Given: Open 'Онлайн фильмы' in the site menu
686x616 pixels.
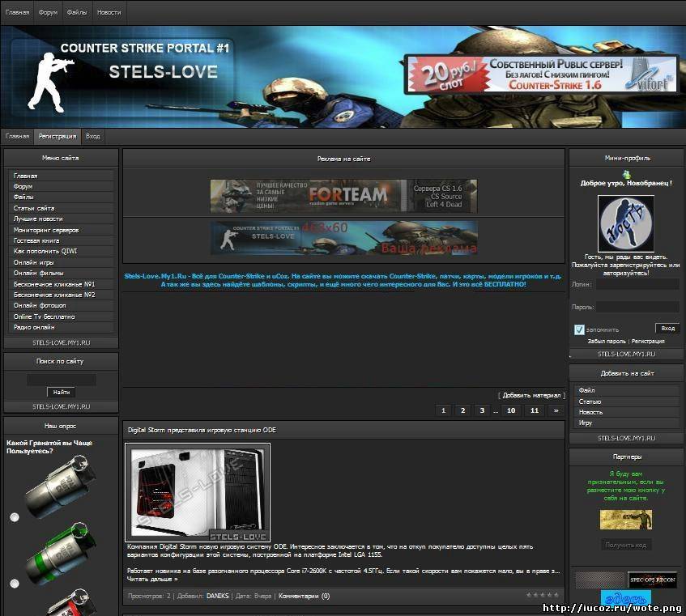Looking at the screenshot, I should pyautogui.click(x=62, y=273).
